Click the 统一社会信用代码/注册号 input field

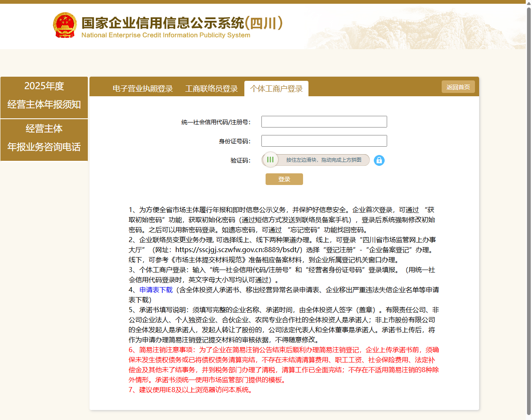point(324,121)
